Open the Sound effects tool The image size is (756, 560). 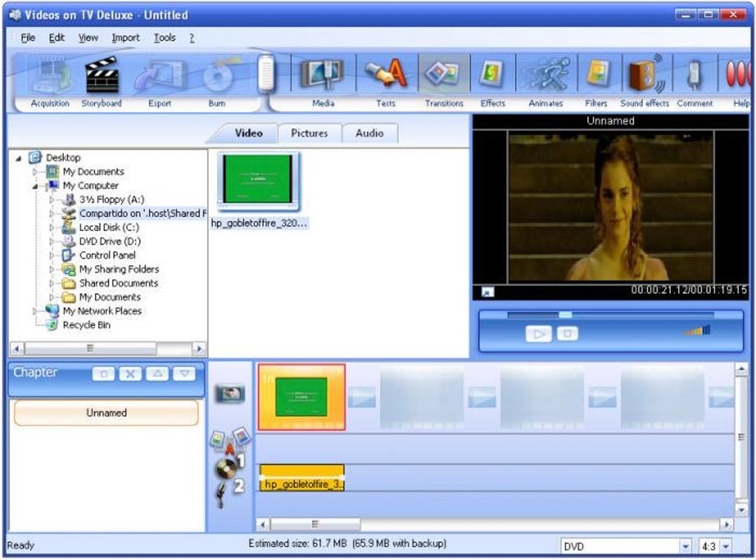coord(645,82)
